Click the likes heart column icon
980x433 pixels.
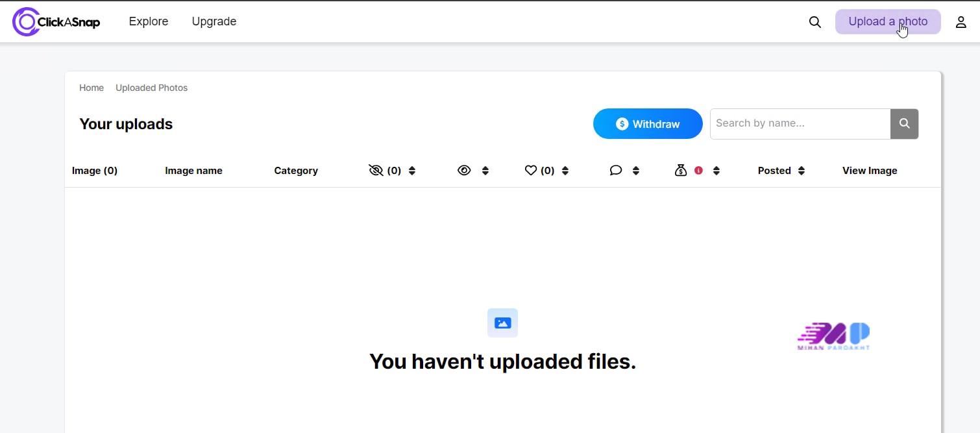531,171
